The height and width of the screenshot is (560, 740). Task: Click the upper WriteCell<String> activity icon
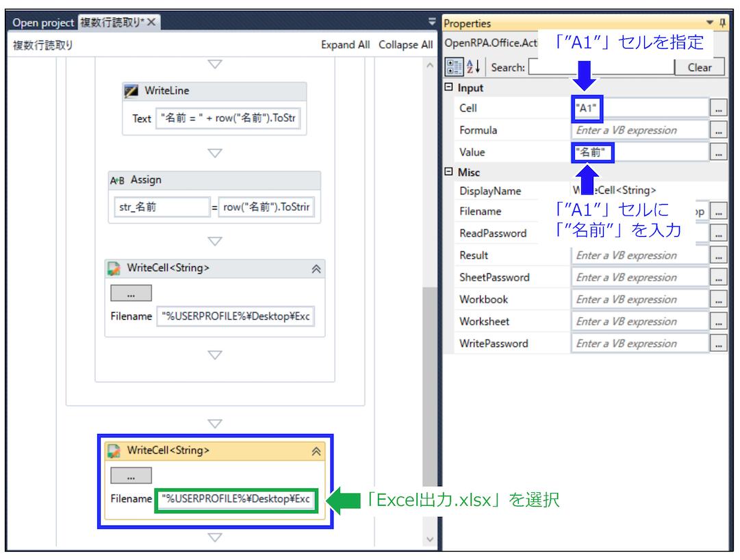click(114, 268)
